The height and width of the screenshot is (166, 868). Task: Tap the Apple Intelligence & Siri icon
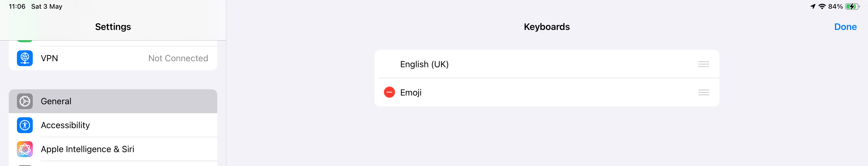(x=25, y=149)
